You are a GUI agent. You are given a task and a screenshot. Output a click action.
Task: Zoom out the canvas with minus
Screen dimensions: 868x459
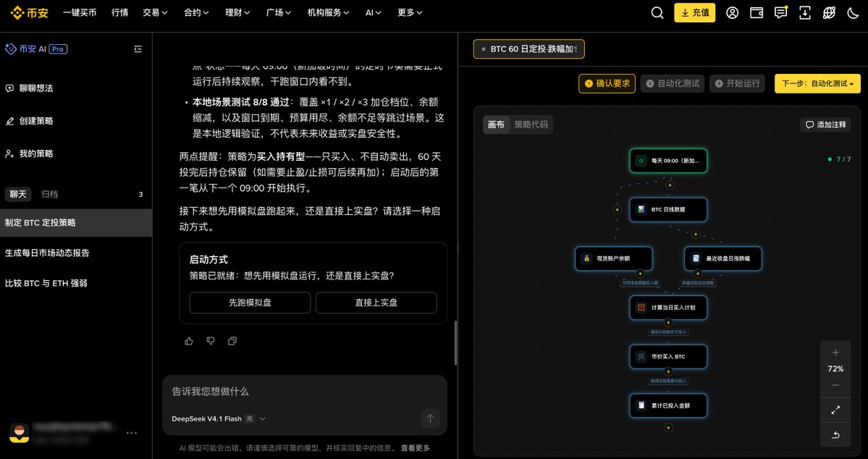pyautogui.click(x=835, y=385)
